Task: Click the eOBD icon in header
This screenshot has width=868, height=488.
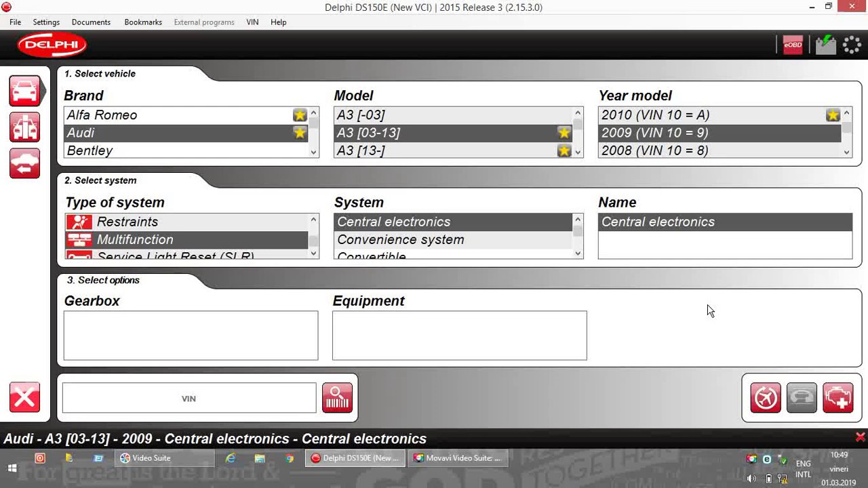Action: click(793, 45)
